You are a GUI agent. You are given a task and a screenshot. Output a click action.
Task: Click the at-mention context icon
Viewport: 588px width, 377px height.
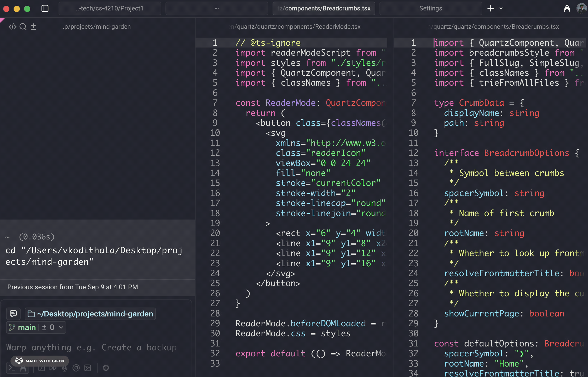pos(76,368)
